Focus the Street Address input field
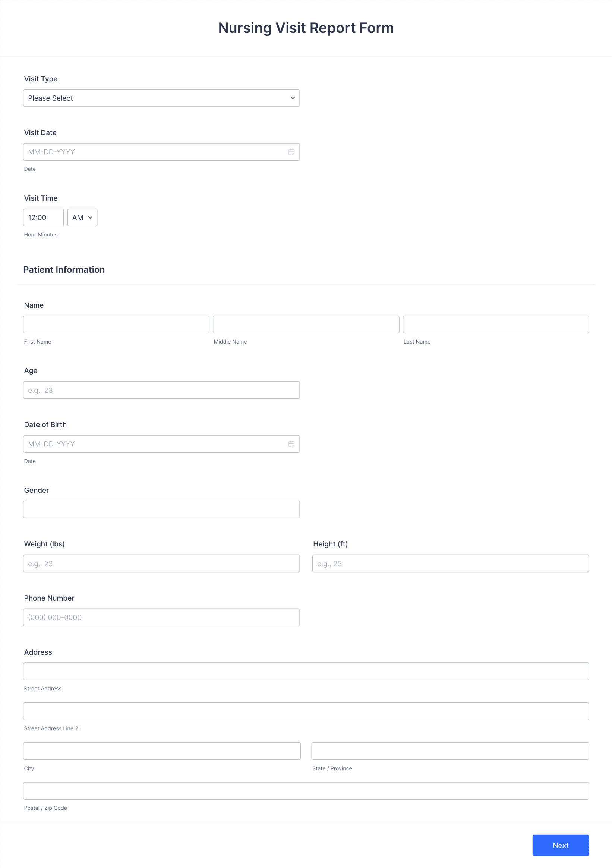The image size is (612, 868). pyautogui.click(x=306, y=671)
